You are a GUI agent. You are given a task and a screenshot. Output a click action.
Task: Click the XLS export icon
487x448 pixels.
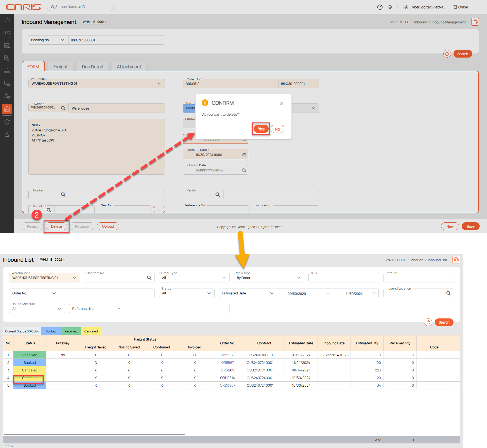pos(456,260)
